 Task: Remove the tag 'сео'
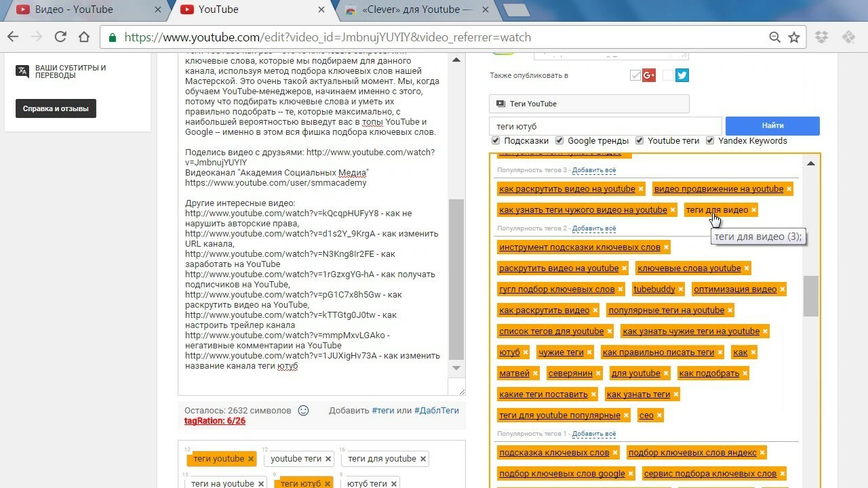[x=659, y=415]
